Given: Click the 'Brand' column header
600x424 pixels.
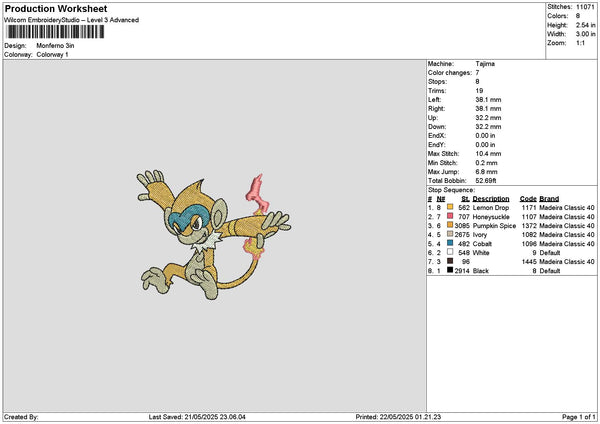Looking at the screenshot, I should coord(549,199).
